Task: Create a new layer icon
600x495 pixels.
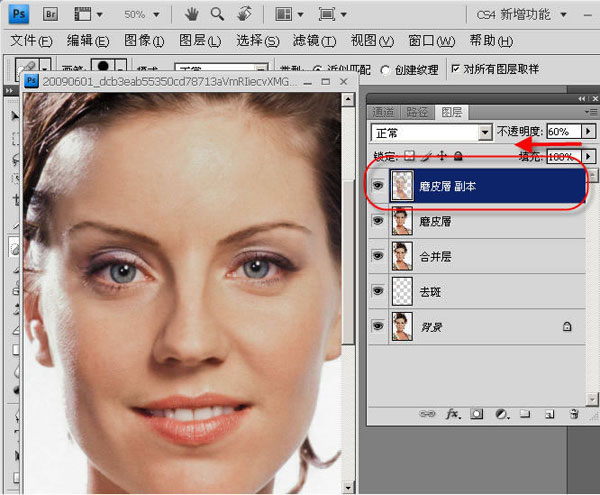Action: pyautogui.click(x=549, y=413)
